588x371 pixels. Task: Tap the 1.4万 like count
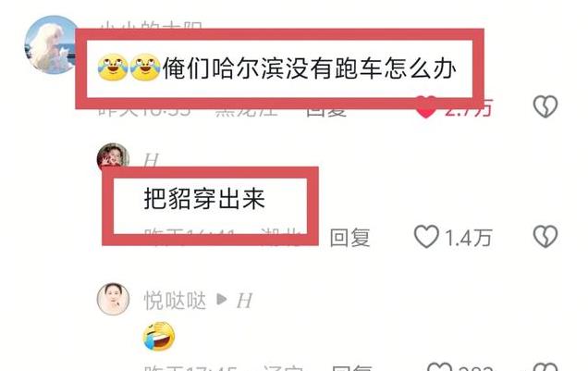(469, 238)
